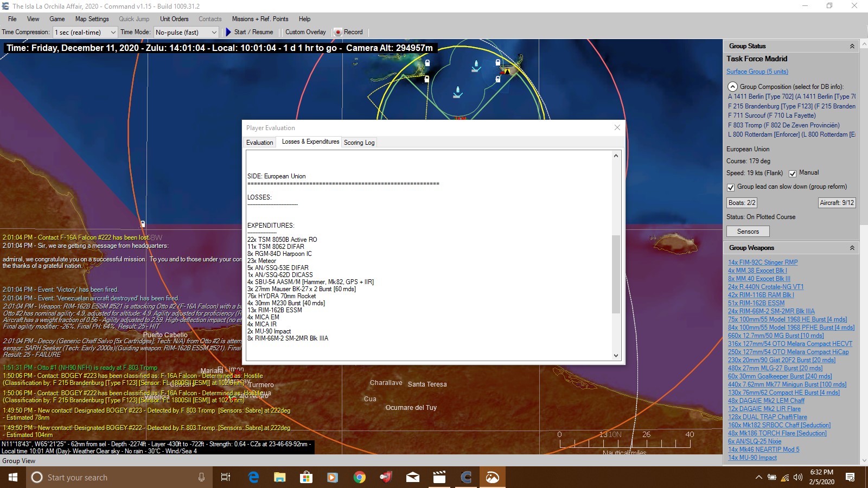Click the evaluation text box scrollbar thumb
The width and height of the screenshot is (868, 488).
click(616, 274)
